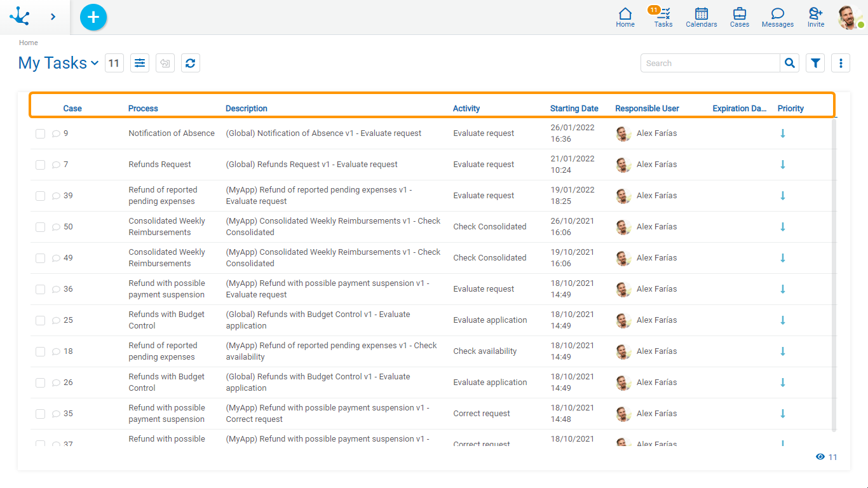Check the checkbox for case 7
868x488 pixels.
pos(40,165)
